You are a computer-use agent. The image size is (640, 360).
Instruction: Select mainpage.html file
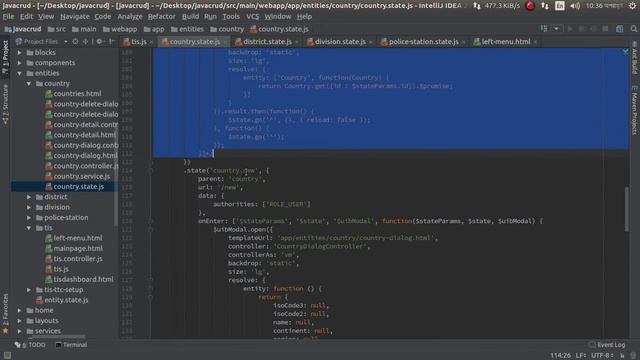[74, 248]
